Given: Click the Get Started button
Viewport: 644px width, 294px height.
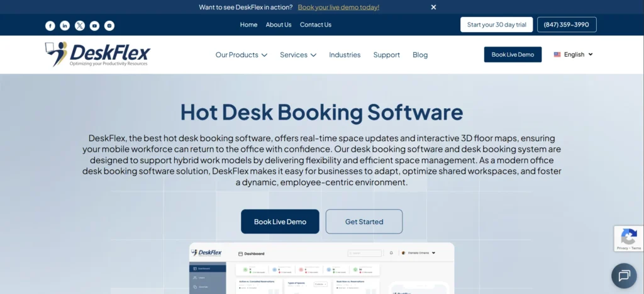Looking at the screenshot, I should click(364, 222).
